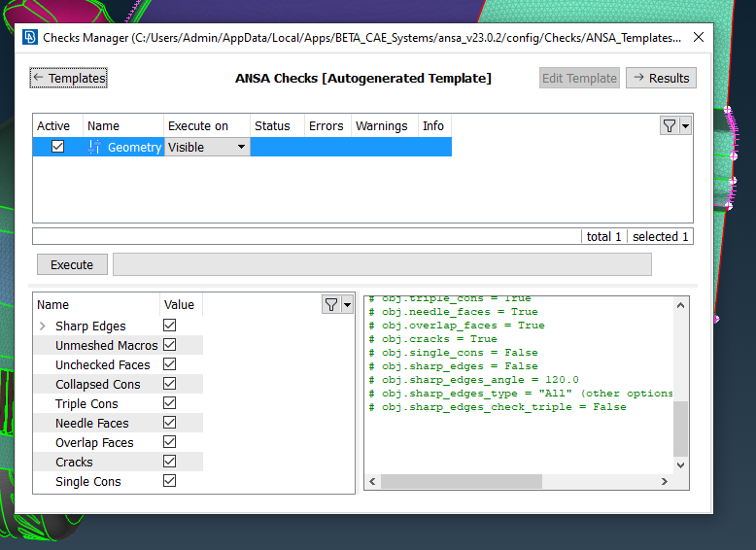Toggle the Collapsed Cons checkbox
756x550 pixels.
pos(169,384)
